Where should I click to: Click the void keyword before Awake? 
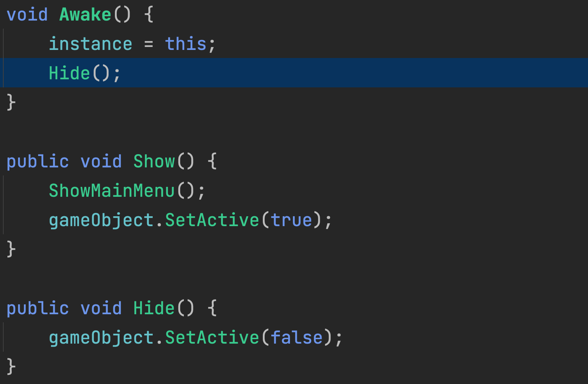(27, 15)
